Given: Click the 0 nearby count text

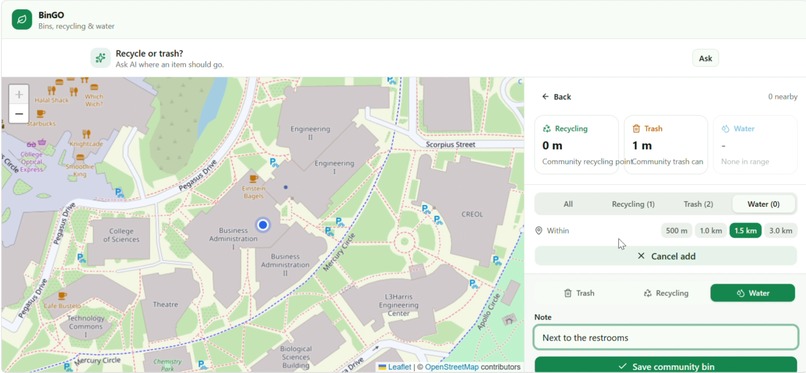Looking at the screenshot, I should pyautogui.click(x=783, y=97).
